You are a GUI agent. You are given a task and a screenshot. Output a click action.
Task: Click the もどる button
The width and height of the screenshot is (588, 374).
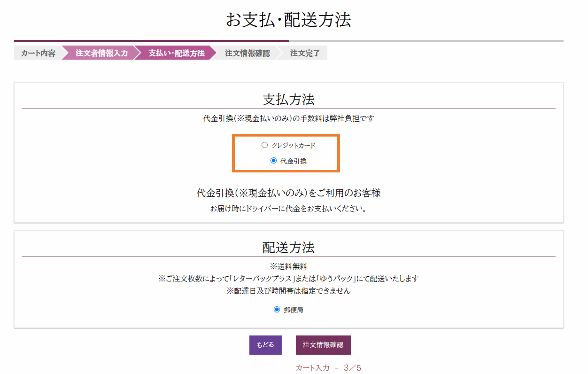(x=265, y=345)
